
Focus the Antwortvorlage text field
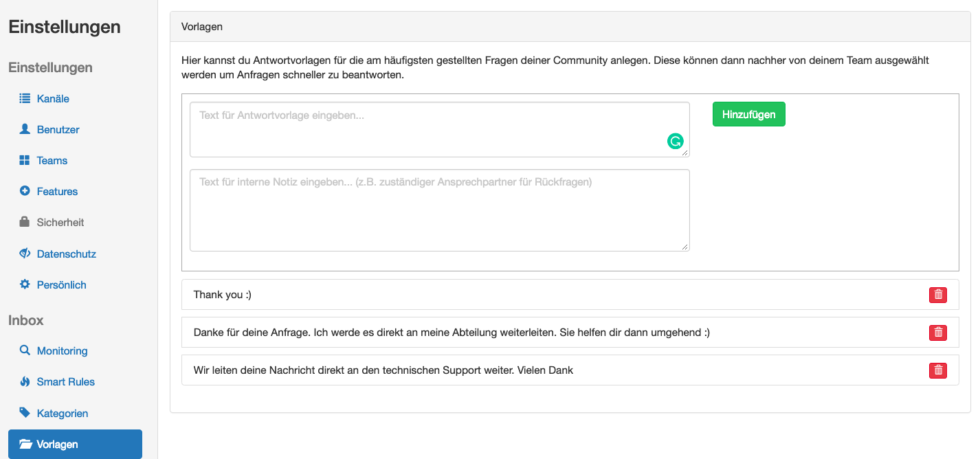[426, 129]
